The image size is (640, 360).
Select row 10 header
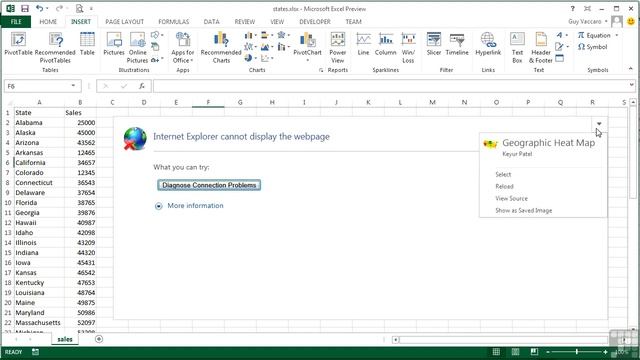tap(7, 203)
